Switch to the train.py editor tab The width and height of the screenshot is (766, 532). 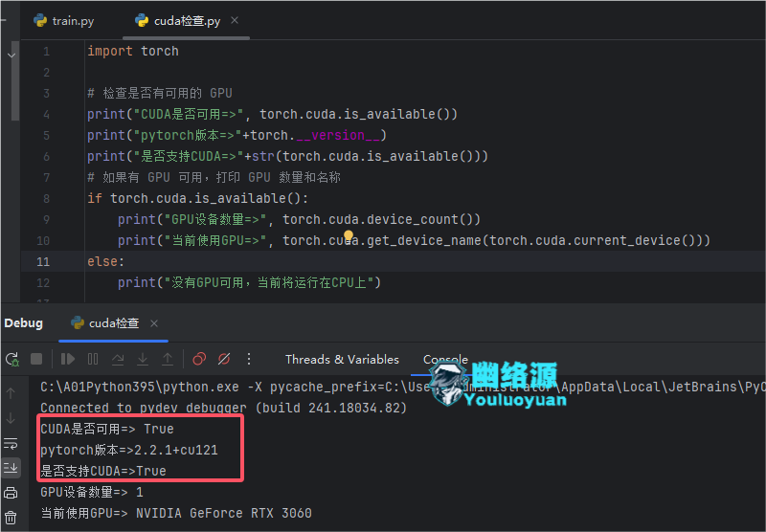point(64,20)
